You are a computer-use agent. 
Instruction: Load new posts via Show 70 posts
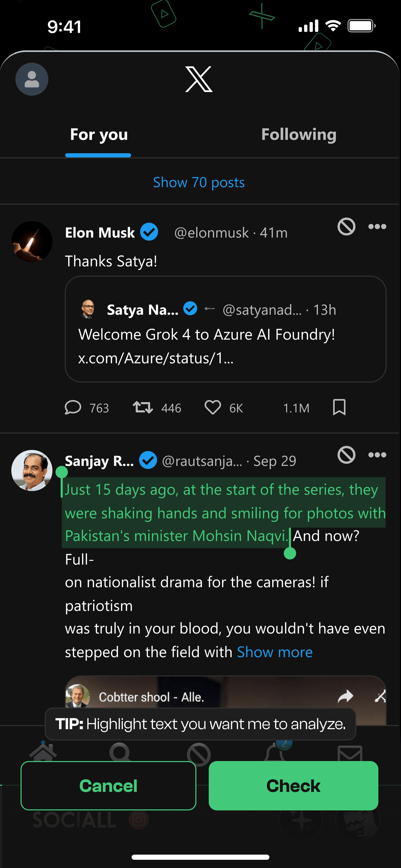pyautogui.click(x=199, y=182)
